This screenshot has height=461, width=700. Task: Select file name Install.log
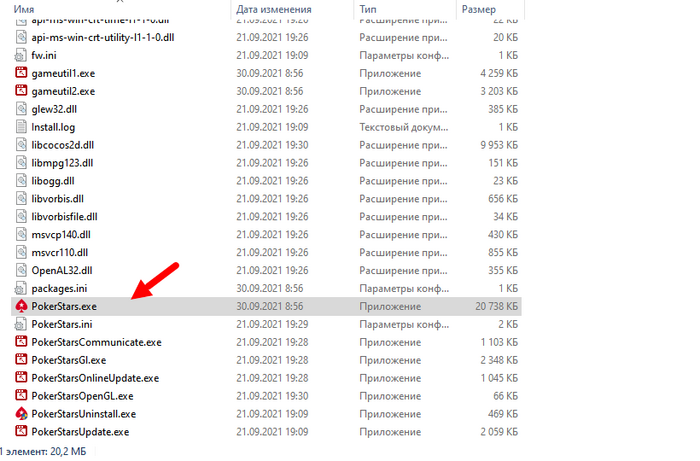[53, 127]
